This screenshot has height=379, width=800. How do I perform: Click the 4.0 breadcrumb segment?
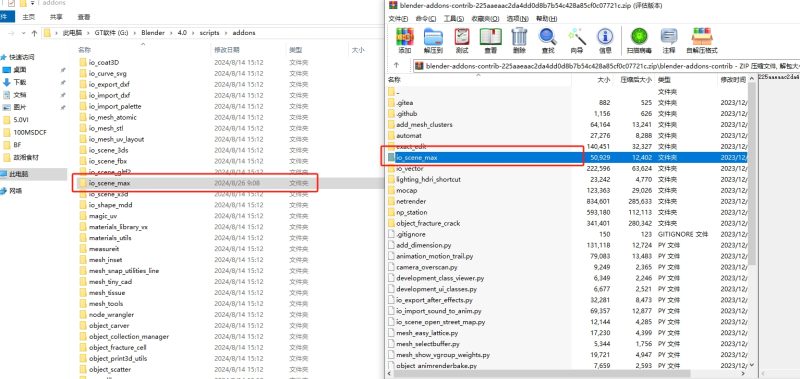(182, 33)
